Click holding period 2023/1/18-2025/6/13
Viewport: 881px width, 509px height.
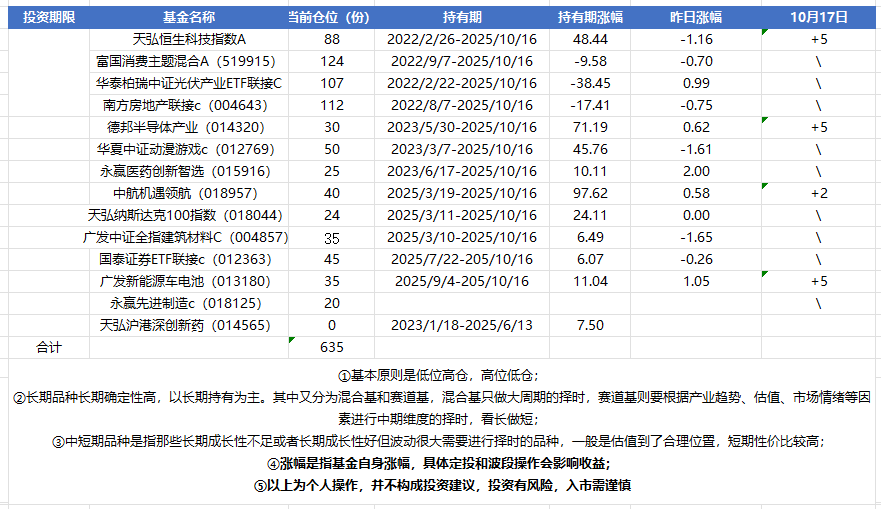462,325
